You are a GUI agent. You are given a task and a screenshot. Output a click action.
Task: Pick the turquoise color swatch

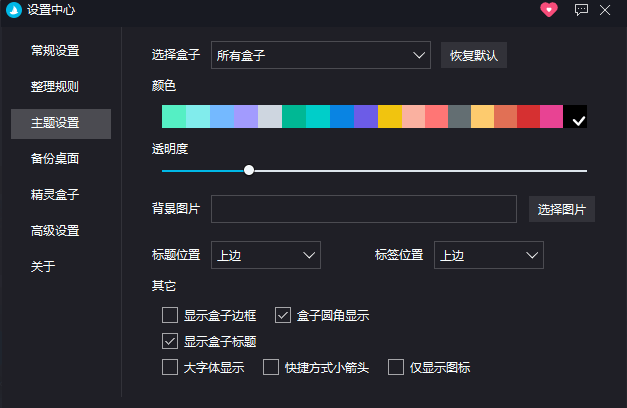pos(318,116)
